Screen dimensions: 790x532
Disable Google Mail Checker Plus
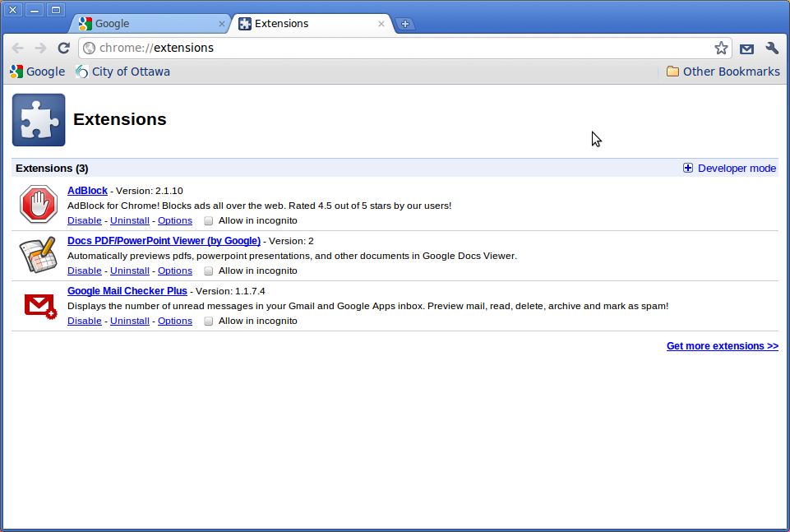tap(84, 321)
